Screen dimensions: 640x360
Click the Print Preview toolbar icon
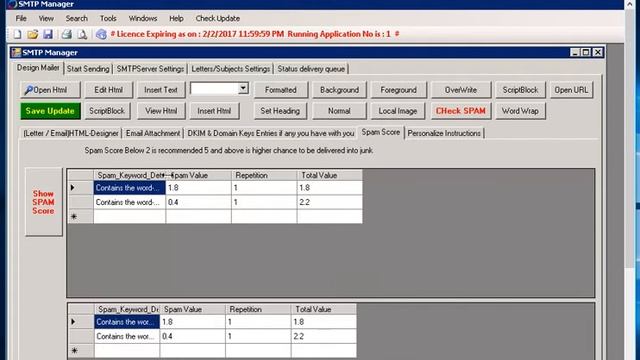(82, 34)
